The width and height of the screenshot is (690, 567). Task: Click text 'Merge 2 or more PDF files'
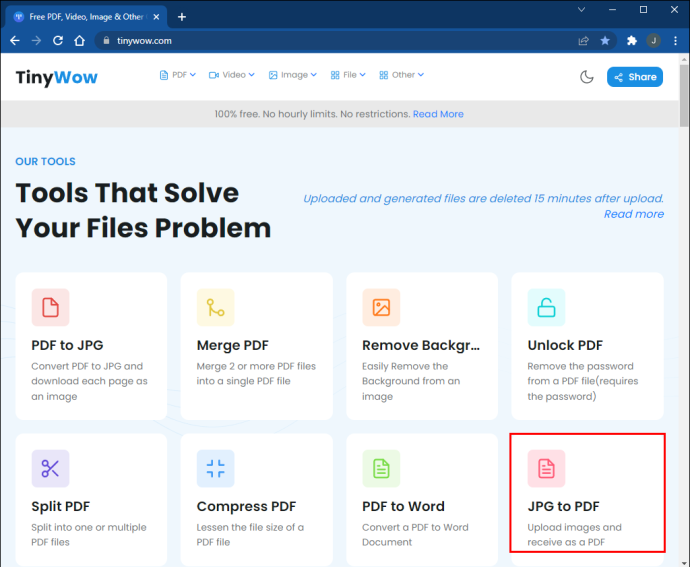256,366
